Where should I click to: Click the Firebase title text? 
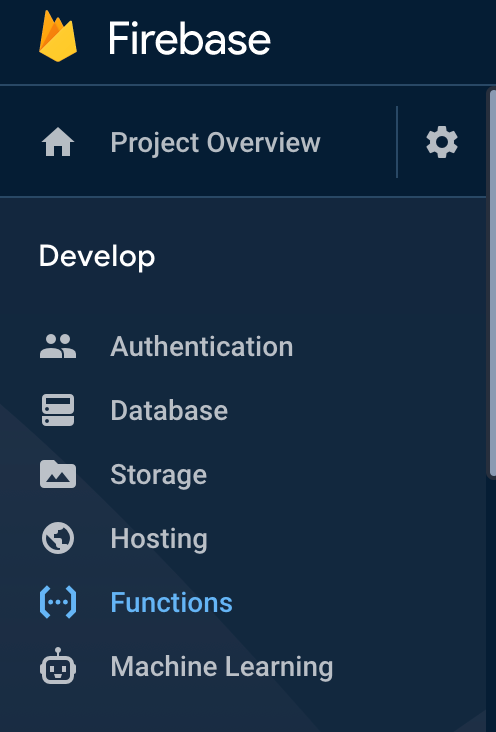(189, 39)
